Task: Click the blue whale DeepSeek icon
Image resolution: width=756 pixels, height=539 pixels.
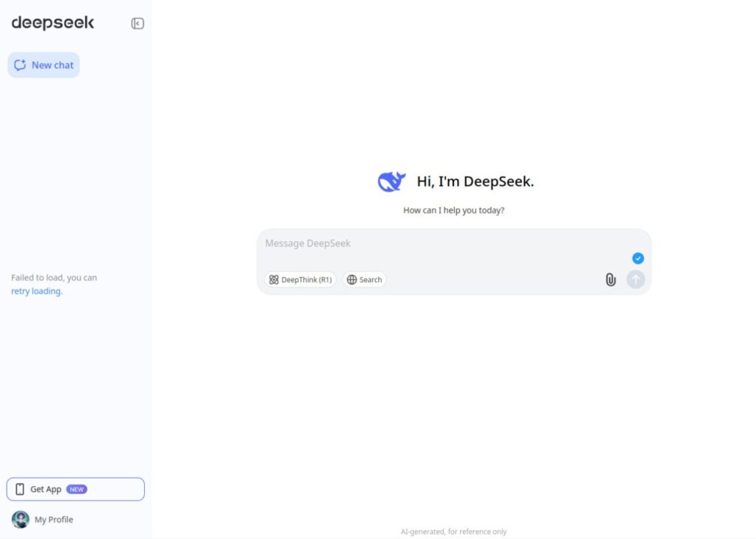Action: pyautogui.click(x=391, y=182)
